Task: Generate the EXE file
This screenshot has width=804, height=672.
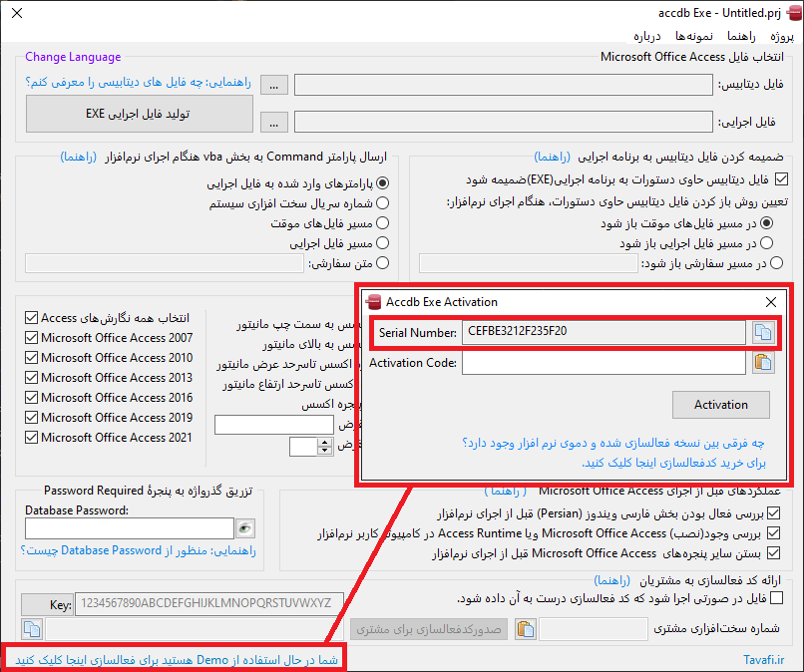Action: [140, 114]
